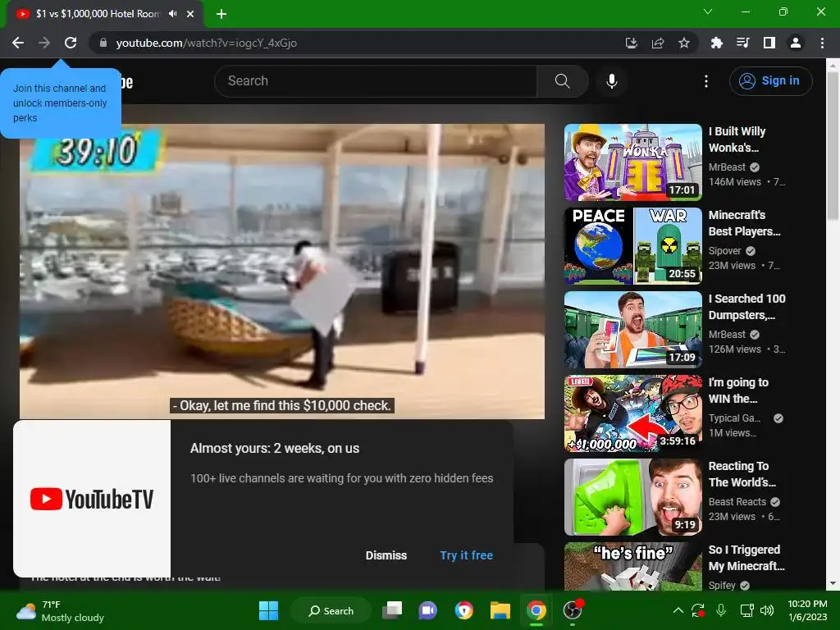Open OBS Studio from the taskbar
Image resolution: width=840 pixels, height=630 pixels.
pos(572,610)
